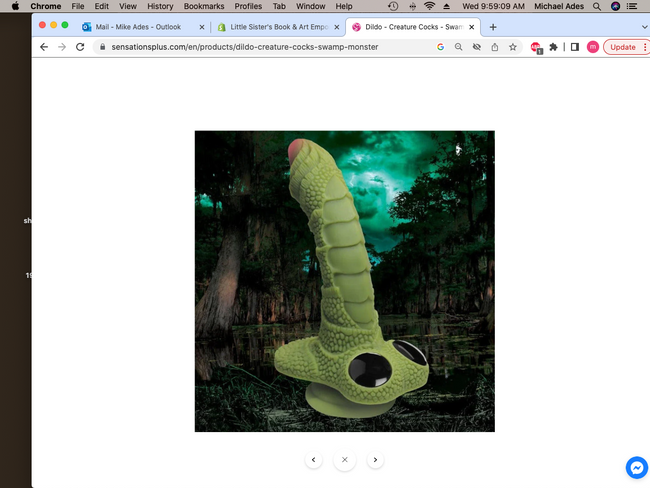Open the tab search chevron dropdown
This screenshot has height=488, width=650.
click(x=643, y=27)
